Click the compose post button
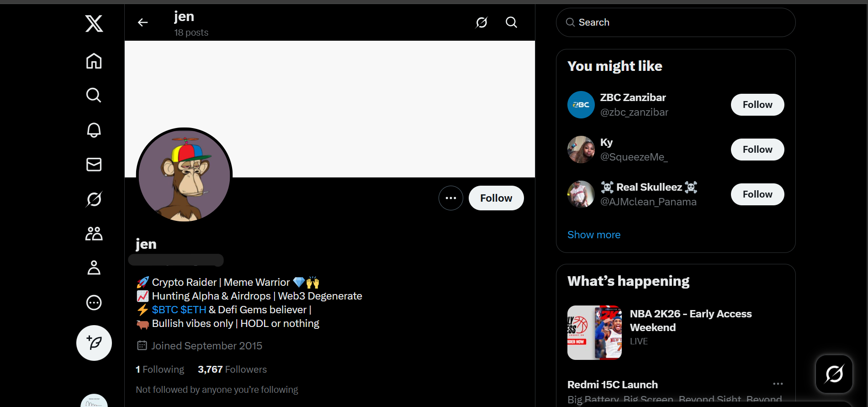The width and height of the screenshot is (868, 407). [94, 343]
